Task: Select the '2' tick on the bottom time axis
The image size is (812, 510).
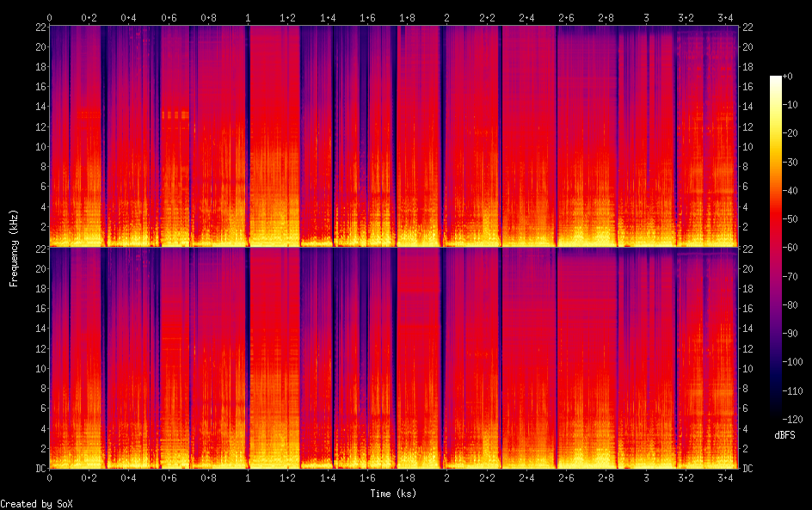Action: click(x=446, y=477)
